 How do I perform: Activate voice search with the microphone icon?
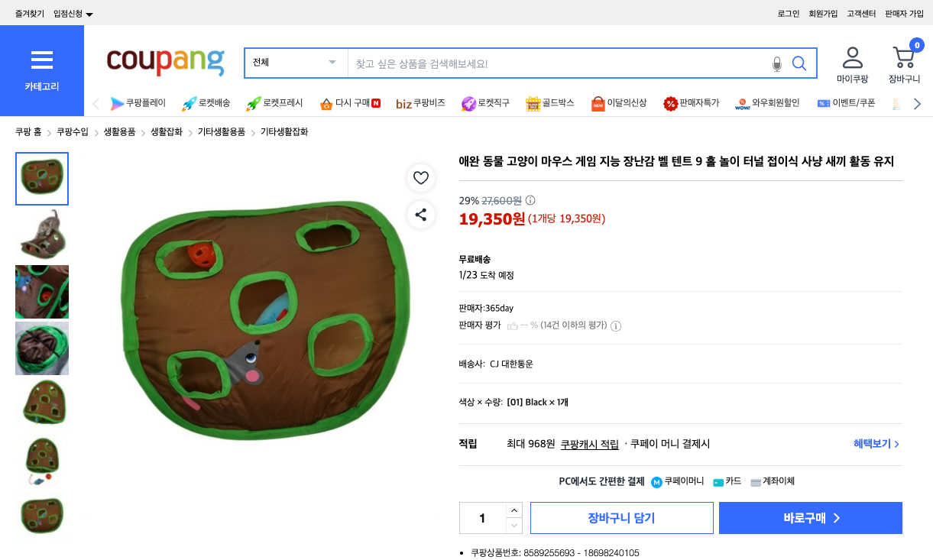point(777,63)
